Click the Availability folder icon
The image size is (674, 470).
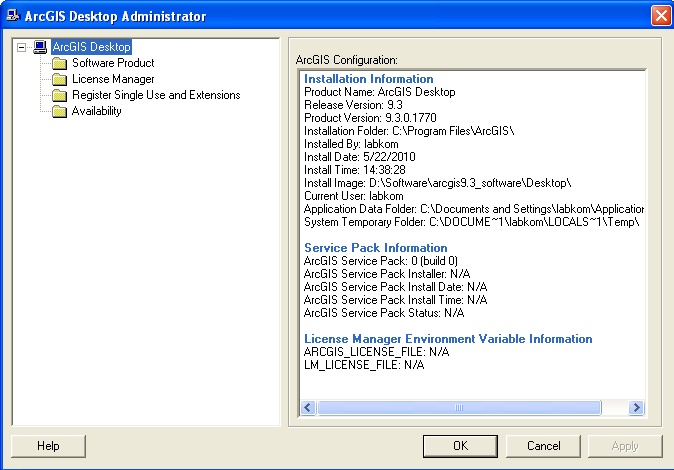point(59,111)
